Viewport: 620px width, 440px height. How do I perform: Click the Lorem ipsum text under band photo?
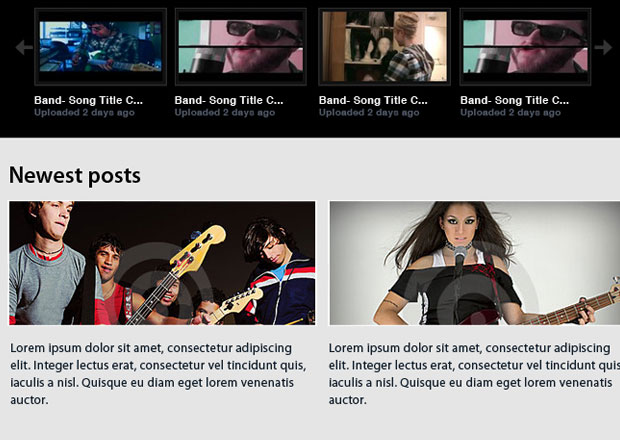(158, 374)
